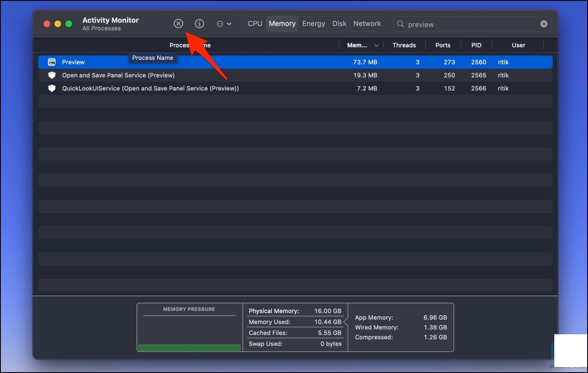The height and width of the screenshot is (373, 588).
Task: Sort by the PID column header
Action: click(476, 45)
